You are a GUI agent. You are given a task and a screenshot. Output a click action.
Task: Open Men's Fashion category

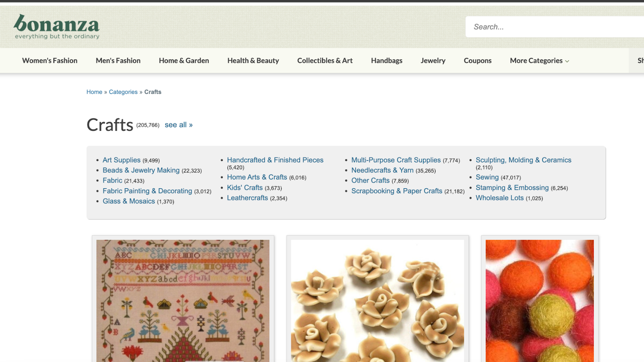pos(118,61)
